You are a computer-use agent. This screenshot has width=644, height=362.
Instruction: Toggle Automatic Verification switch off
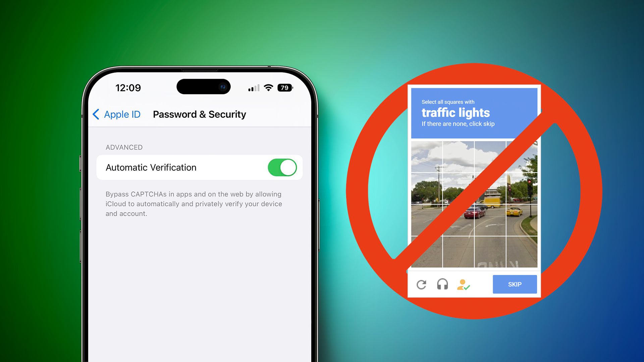281,167
